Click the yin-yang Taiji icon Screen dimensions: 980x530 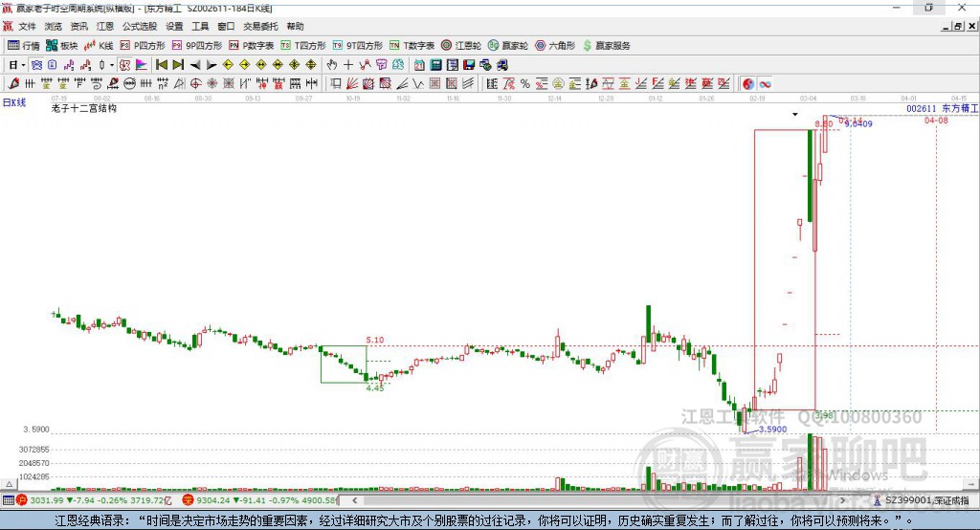tap(747, 84)
